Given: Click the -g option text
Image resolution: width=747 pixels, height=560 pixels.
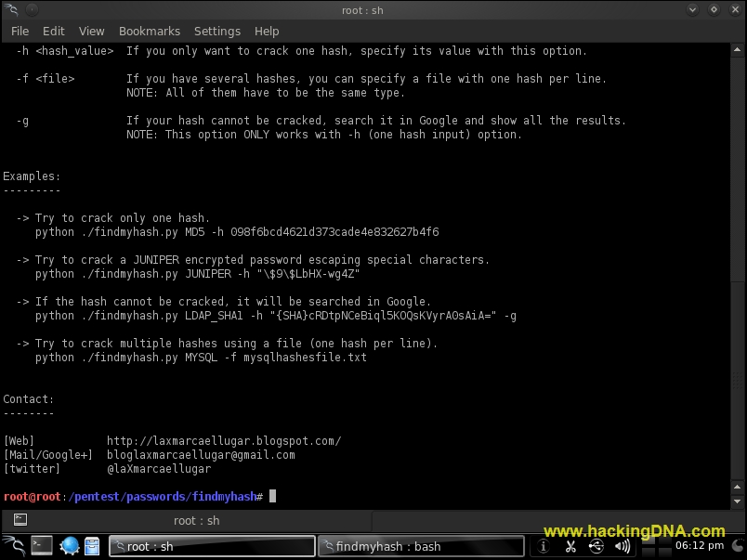Looking at the screenshot, I should click(22, 121).
